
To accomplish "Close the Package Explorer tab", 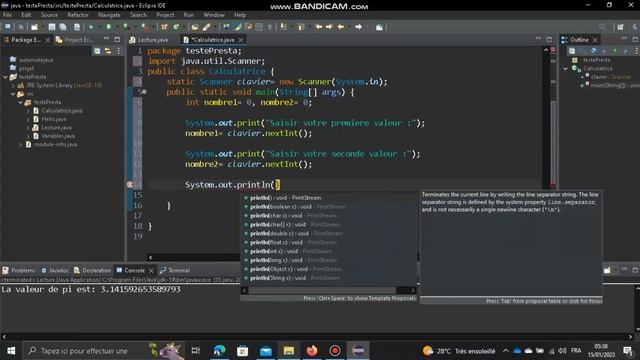I will pos(47,40).
